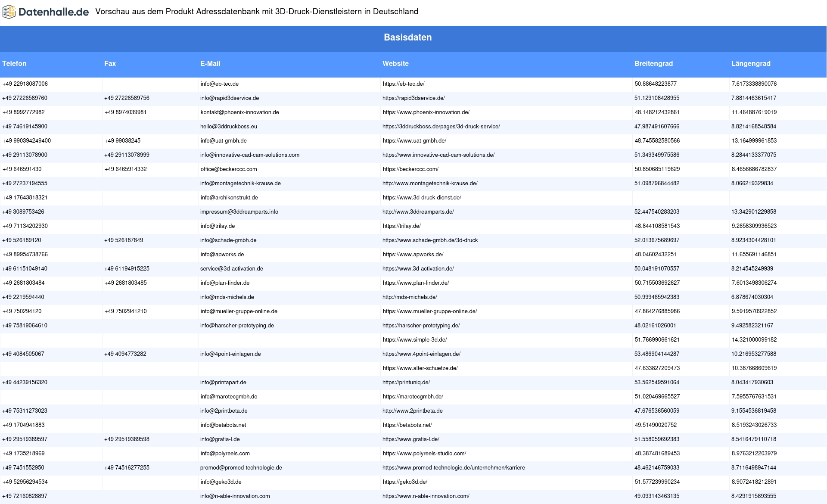This screenshot has height=504, width=827.
Task: Select email info@archikonstrukt.de
Action: click(229, 198)
